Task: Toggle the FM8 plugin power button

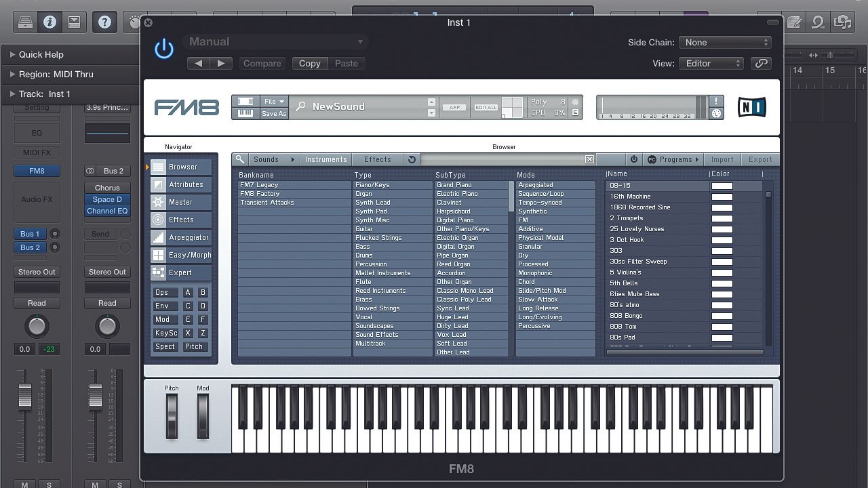Action: pos(164,49)
